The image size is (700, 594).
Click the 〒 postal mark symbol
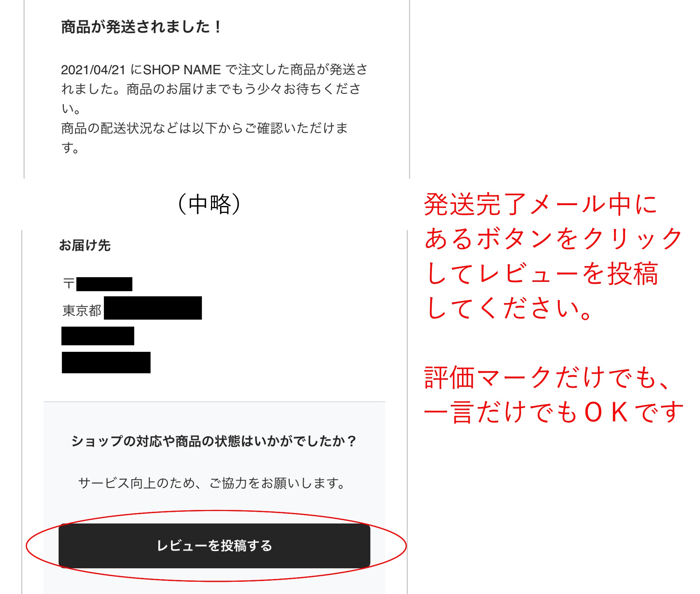pyautogui.click(x=69, y=284)
